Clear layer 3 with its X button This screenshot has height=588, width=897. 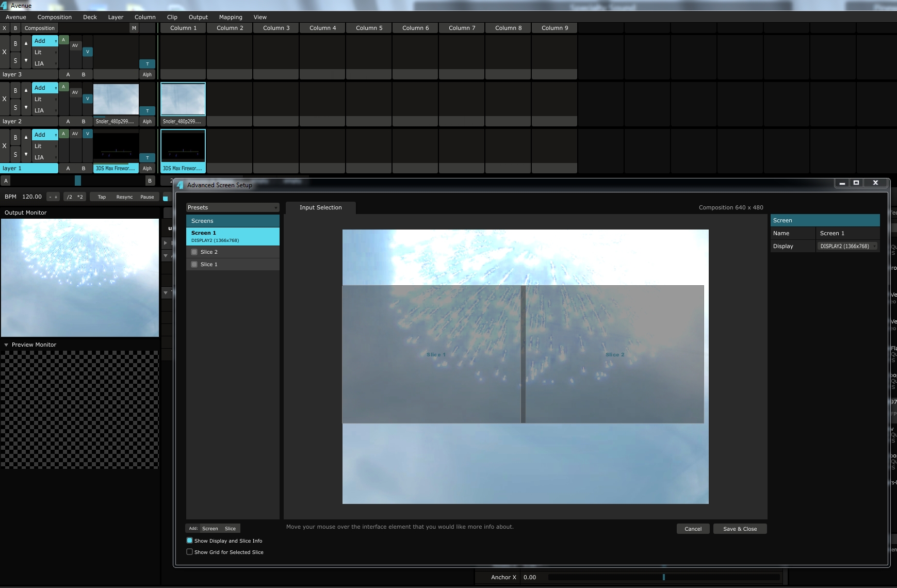5,52
